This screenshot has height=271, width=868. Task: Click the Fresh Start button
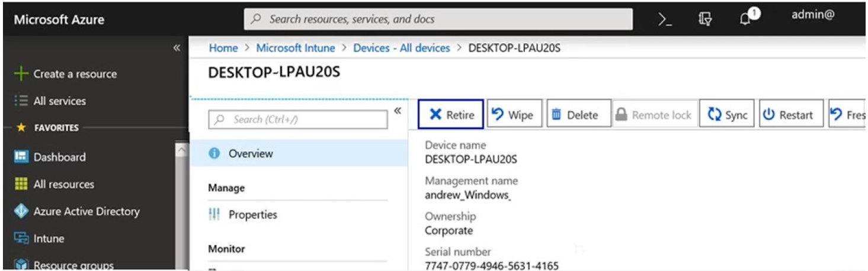848,114
